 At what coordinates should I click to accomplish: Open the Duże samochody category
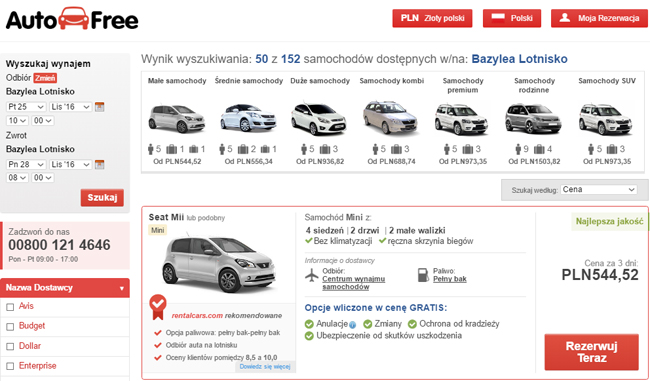click(x=320, y=81)
